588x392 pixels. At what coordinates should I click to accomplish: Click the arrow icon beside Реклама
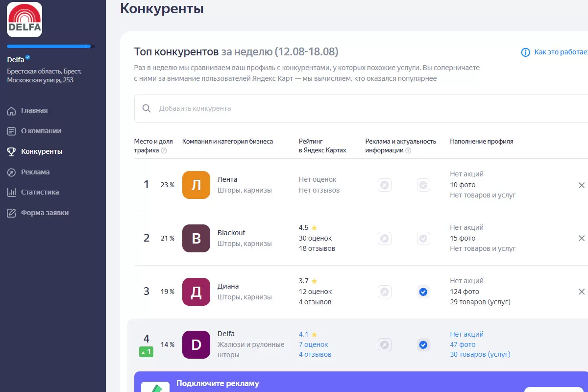[x=11, y=172]
